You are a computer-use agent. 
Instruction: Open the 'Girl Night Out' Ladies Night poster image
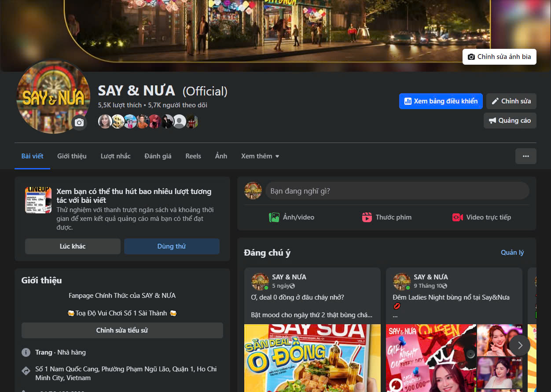pyautogui.click(x=431, y=358)
